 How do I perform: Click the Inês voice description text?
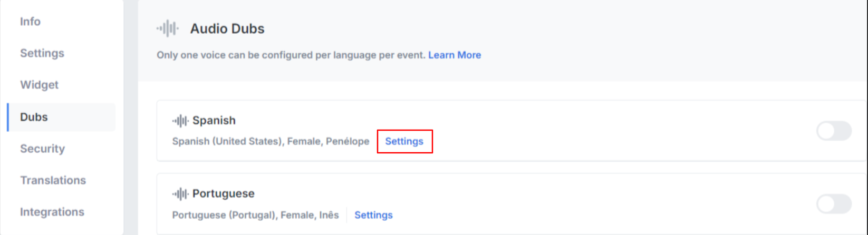256,215
